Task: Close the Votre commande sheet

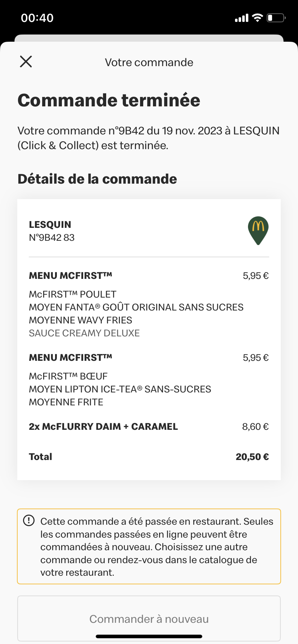Action: pyautogui.click(x=26, y=62)
